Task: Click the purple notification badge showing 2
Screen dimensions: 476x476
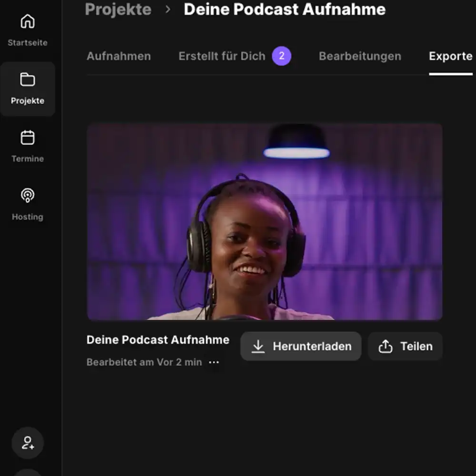Action: [282, 56]
